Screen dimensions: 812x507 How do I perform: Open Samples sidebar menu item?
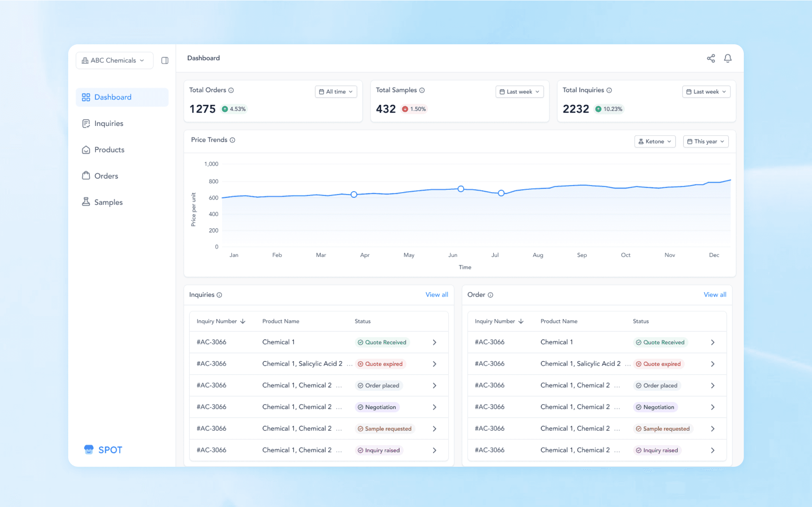(108, 202)
